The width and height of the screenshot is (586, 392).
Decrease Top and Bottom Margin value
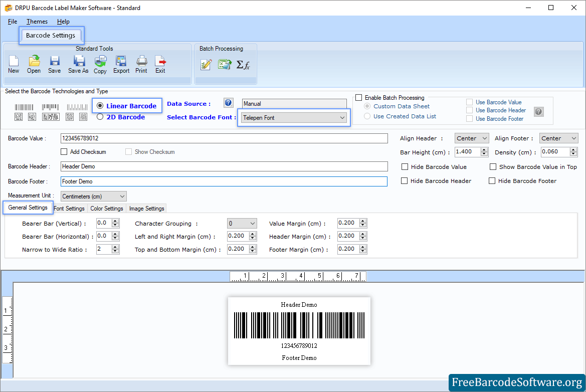pos(253,252)
